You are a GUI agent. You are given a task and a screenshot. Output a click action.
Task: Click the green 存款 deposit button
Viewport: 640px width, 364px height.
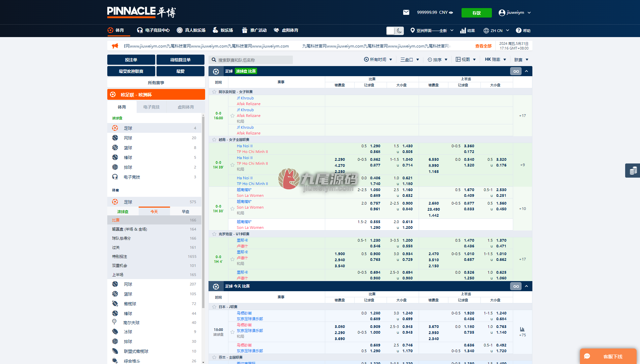[476, 13]
